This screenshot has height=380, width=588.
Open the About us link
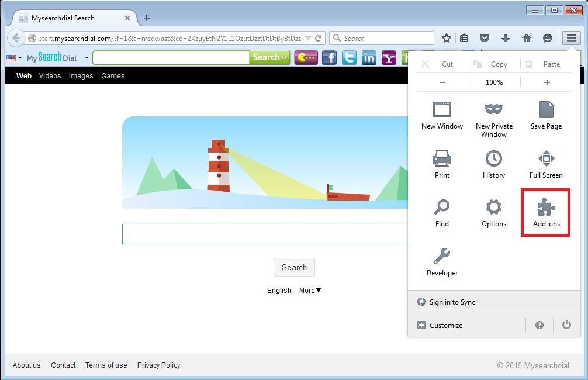click(27, 365)
